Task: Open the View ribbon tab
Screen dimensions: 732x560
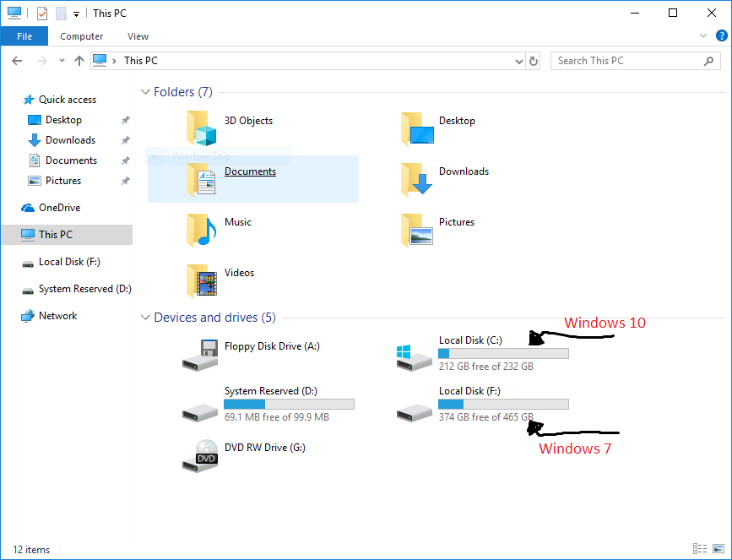Action: (x=138, y=36)
